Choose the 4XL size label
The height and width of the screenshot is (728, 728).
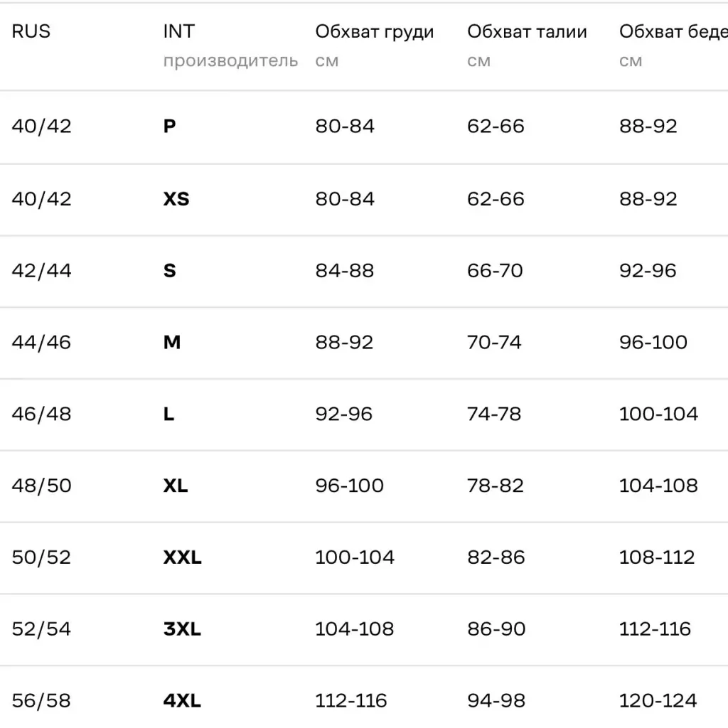pos(182,701)
